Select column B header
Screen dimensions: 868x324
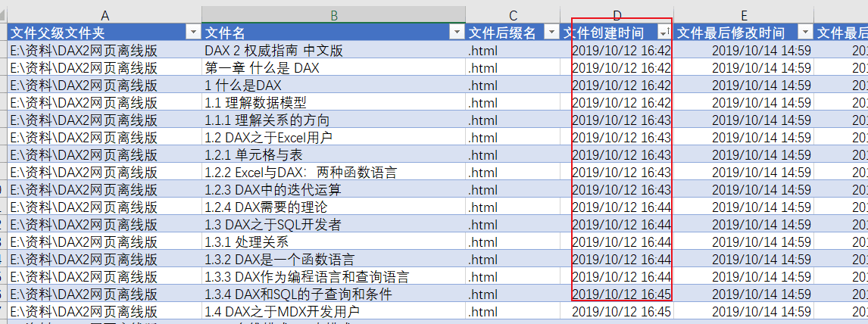click(x=334, y=15)
